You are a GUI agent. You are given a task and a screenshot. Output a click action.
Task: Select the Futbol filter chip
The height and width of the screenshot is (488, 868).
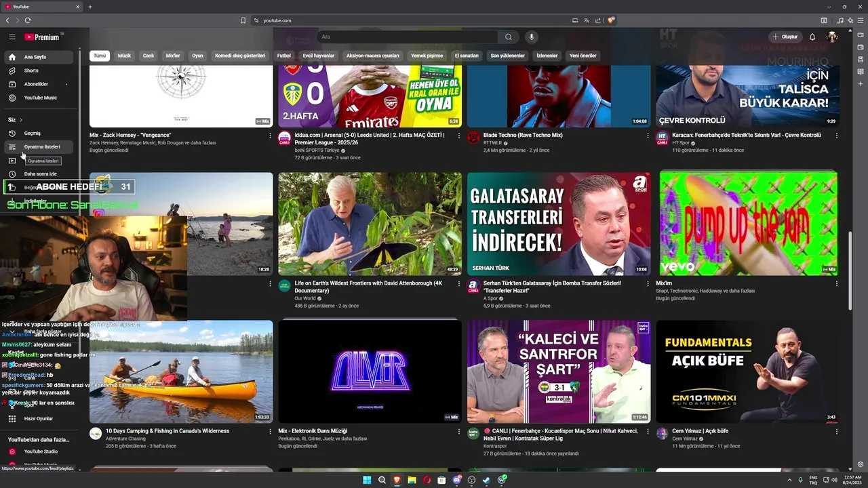coord(284,56)
